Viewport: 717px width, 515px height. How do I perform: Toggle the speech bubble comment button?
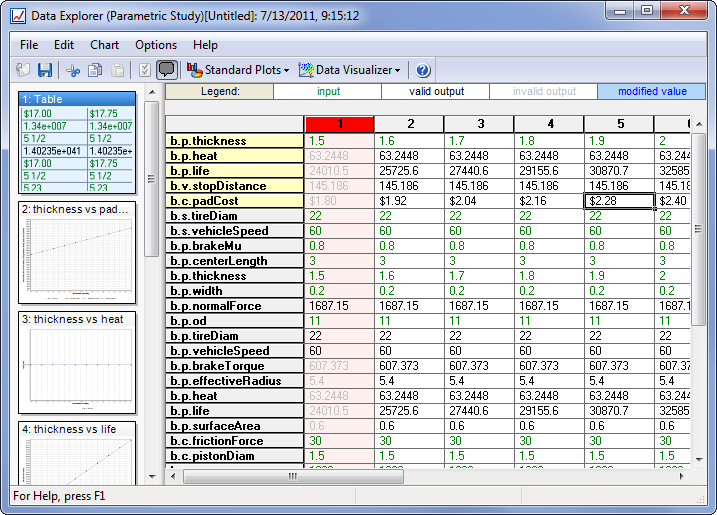point(167,70)
